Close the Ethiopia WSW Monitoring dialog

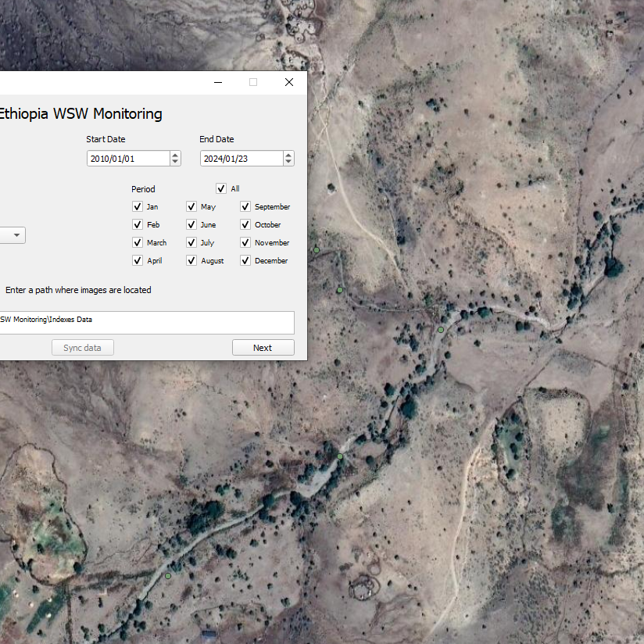(288, 82)
